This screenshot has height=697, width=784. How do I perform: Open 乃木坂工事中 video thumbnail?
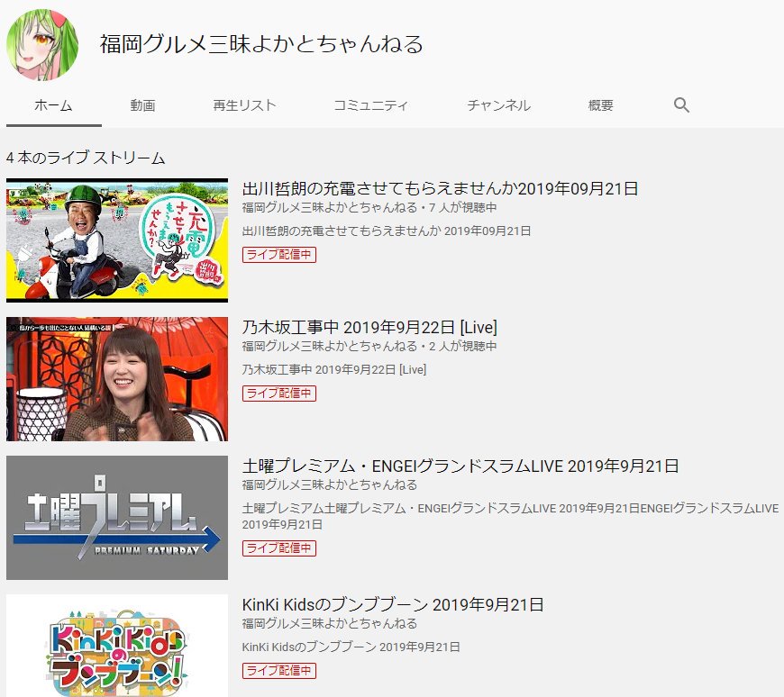pyautogui.click(x=117, y=379)
